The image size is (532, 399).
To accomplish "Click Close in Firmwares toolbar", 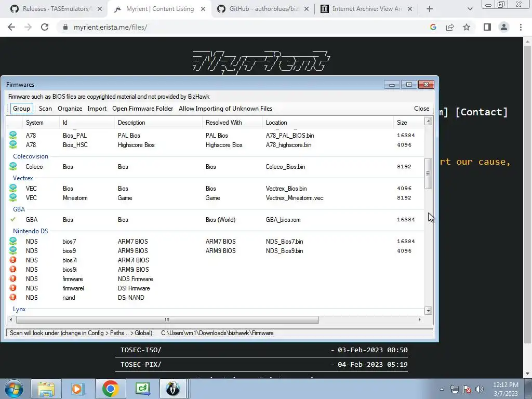I will coord(421,109).
